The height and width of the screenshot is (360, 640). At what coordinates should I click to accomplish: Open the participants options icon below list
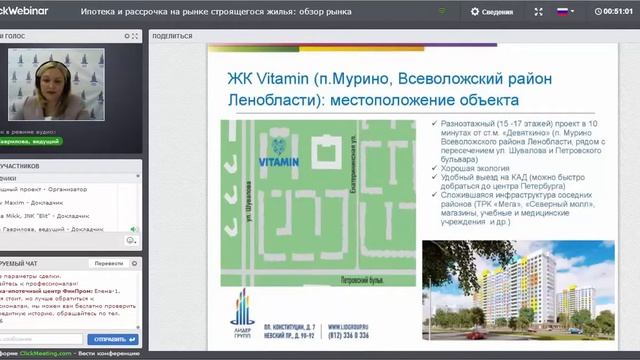pyautogui.click(x=131, y=240)
